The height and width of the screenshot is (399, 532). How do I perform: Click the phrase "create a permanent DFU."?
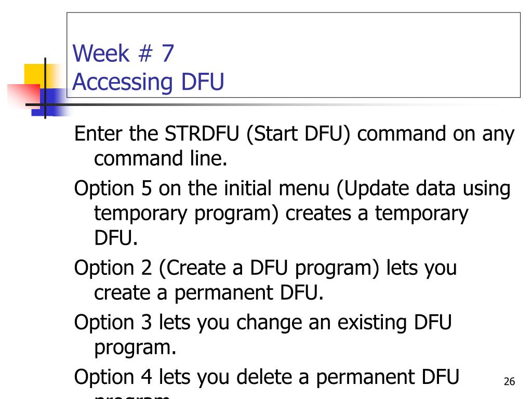pyautogui.click(x=209, y=292)
